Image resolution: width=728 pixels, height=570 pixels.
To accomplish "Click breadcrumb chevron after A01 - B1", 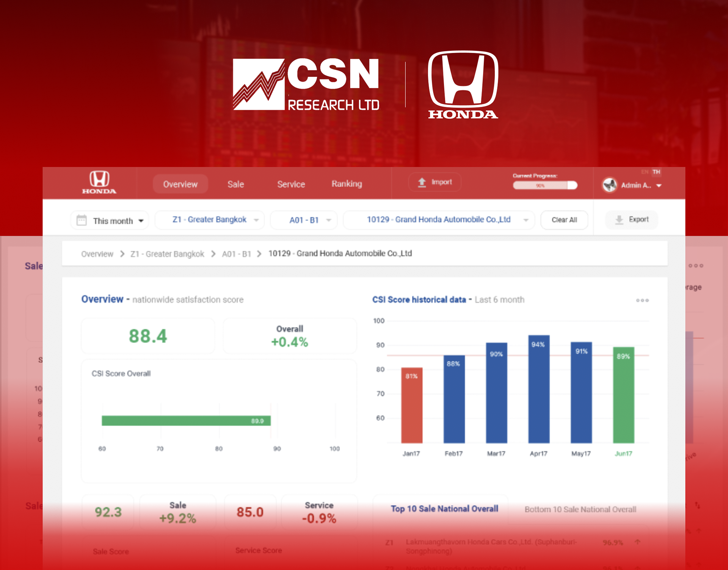I will pos(259,254).
